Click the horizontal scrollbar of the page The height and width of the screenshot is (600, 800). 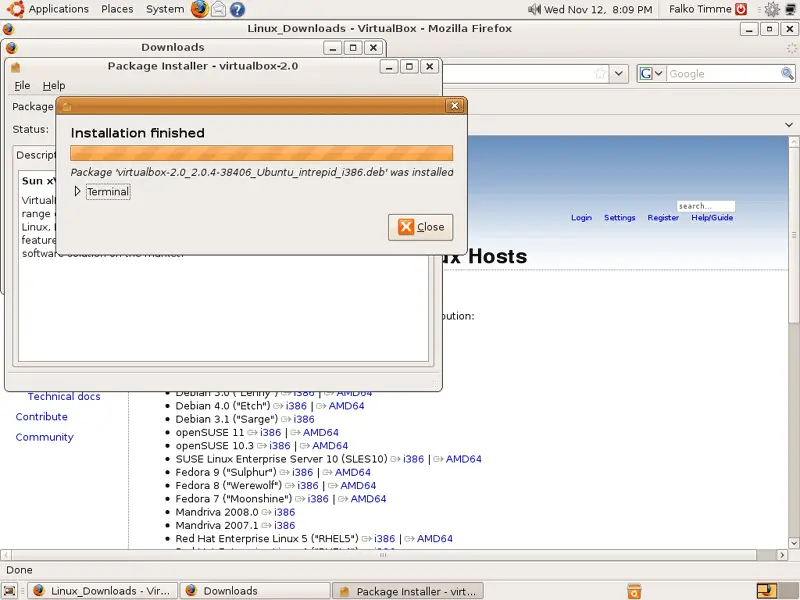383,555
